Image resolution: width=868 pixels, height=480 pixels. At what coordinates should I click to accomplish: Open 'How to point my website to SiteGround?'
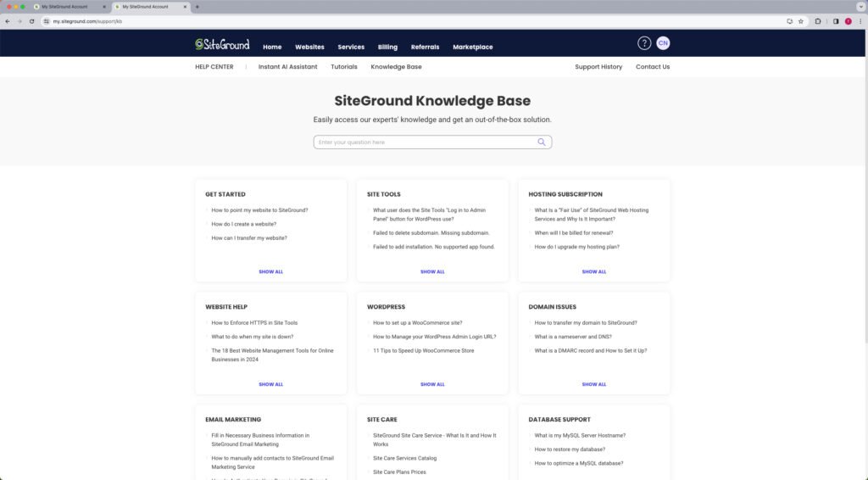point(259,210)
